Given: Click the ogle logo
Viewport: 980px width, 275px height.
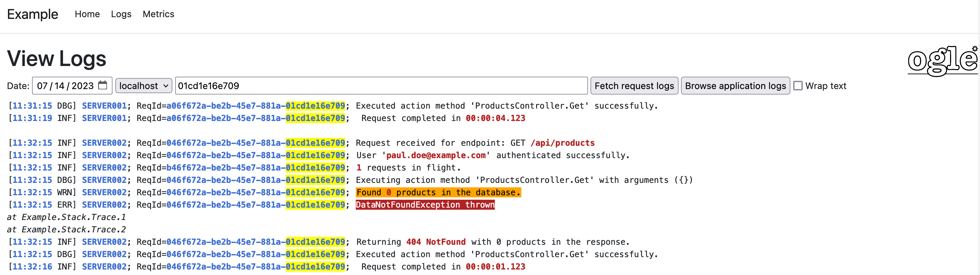Looking at the screenshot, I should pyautogui.click(x=941, y=61).
